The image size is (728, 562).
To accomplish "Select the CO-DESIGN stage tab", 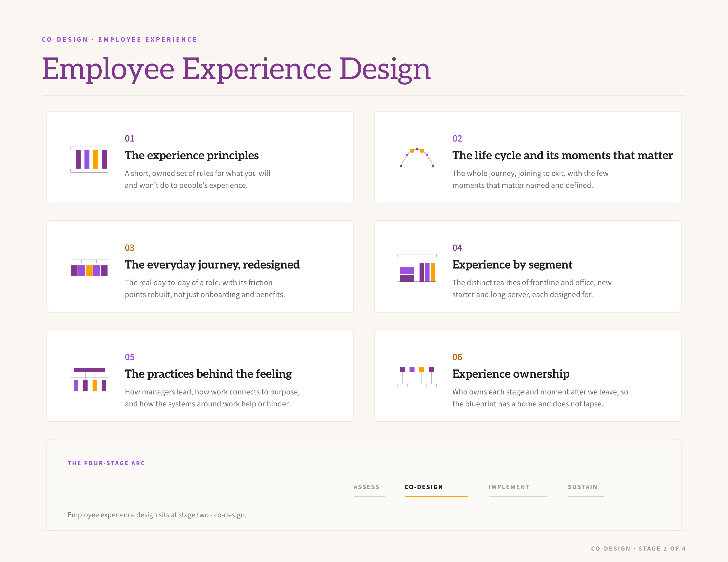I will 436,490.
